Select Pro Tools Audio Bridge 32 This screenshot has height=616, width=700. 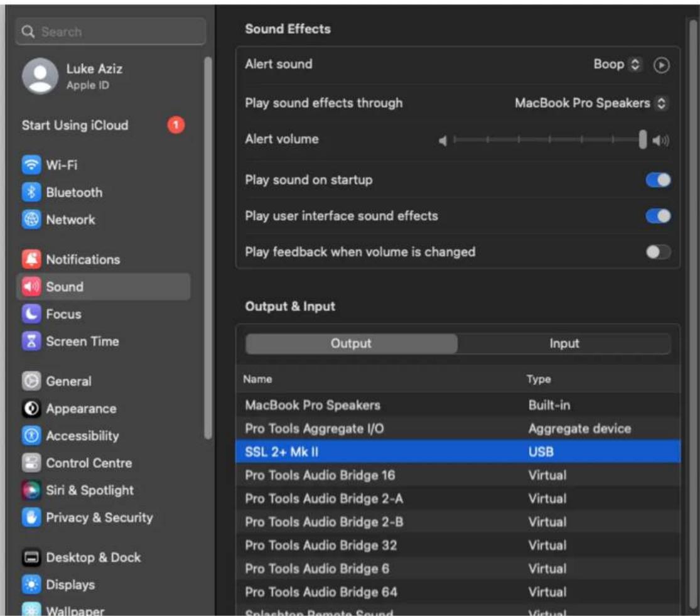point(458,544)
